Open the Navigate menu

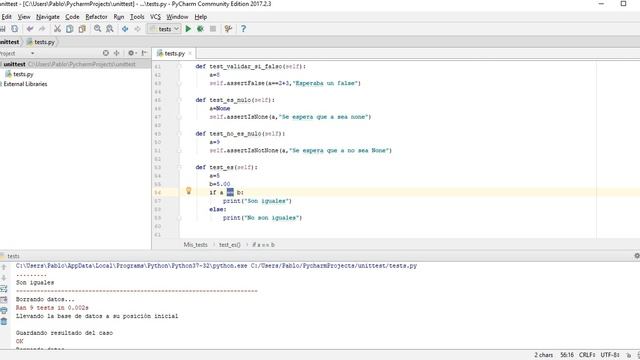48,17
